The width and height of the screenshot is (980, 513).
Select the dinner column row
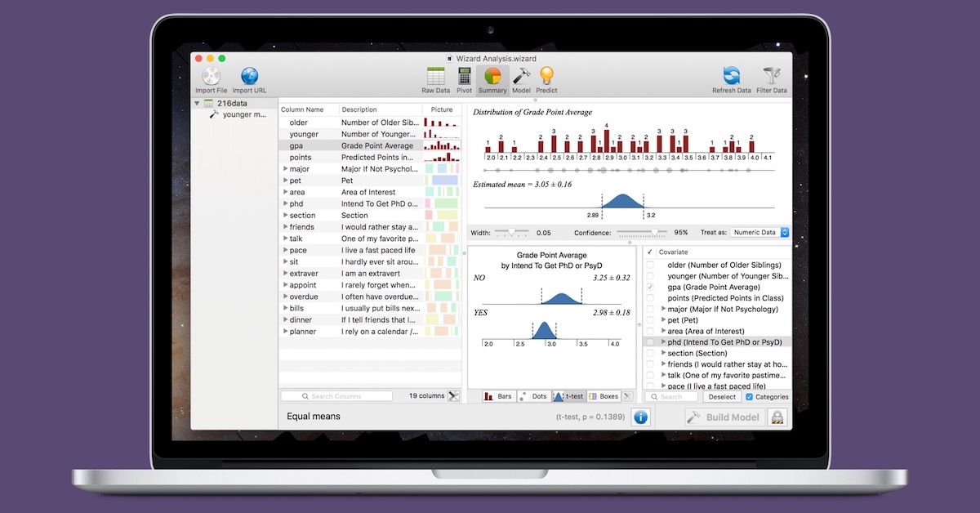370,320
